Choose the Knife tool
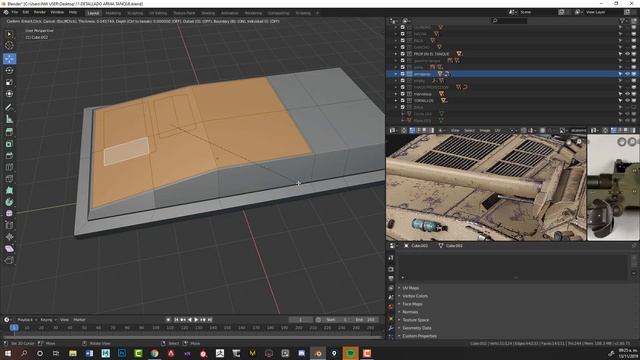This screenshot has width=640, height=360. coord(9,178)
